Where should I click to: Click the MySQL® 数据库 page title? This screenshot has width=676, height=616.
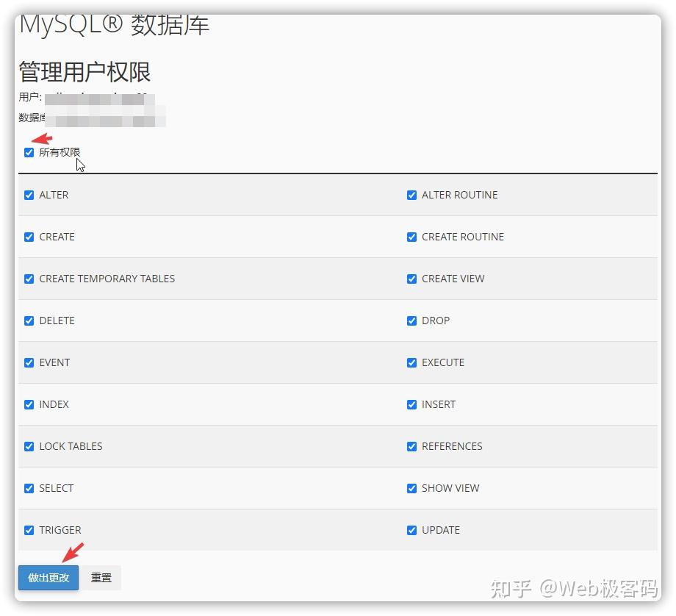tap(114, 25)
